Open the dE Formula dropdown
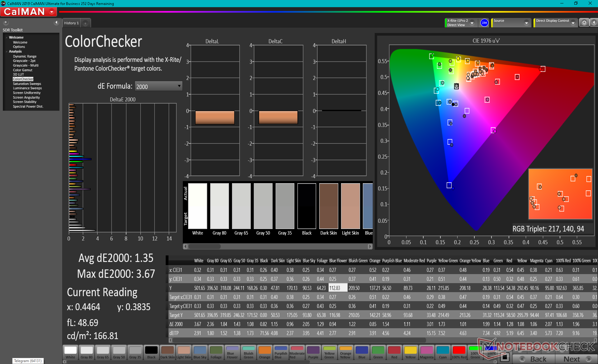 click(158, 86)
